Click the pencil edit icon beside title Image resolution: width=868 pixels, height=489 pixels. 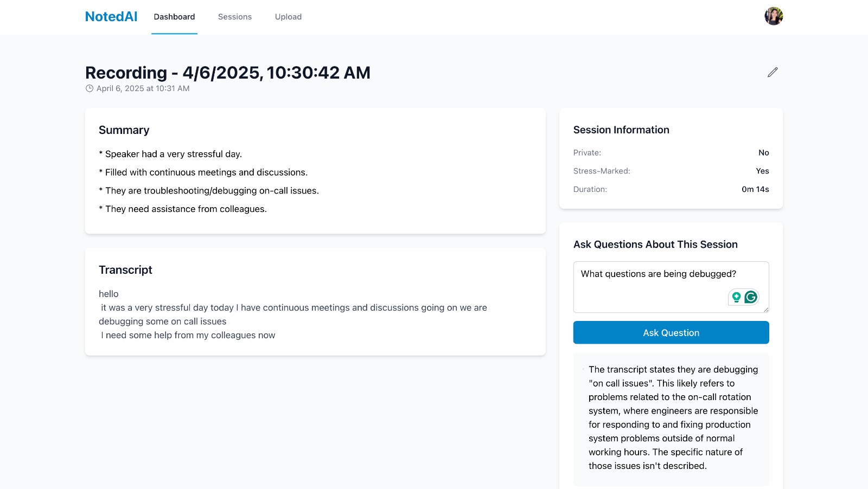[773, 72]
